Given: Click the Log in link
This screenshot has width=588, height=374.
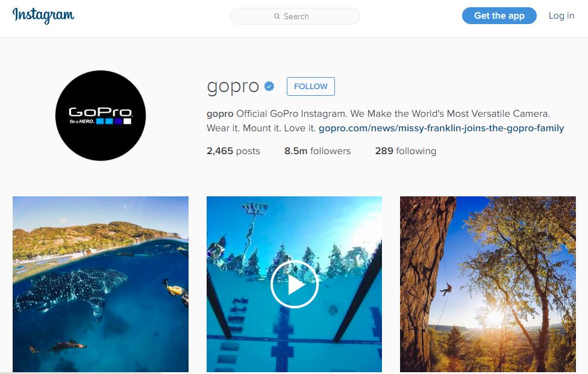Looking at the screenshot, I should 561,16.
